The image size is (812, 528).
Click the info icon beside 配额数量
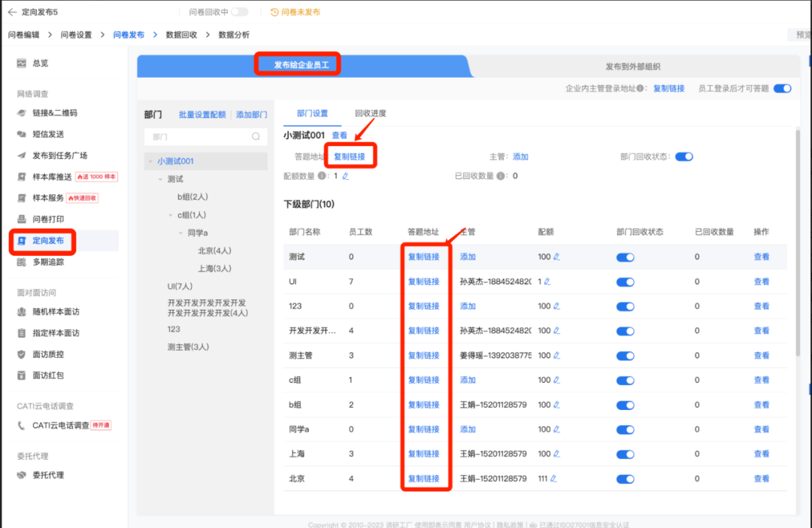[x=322, y=176]
